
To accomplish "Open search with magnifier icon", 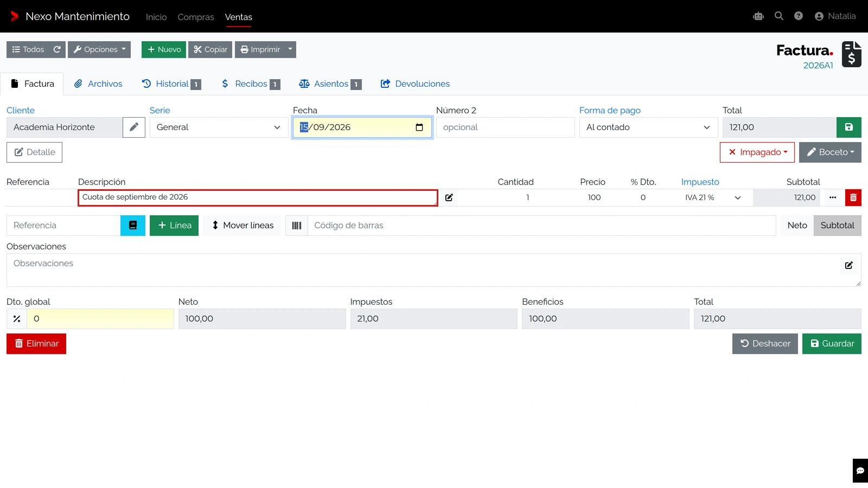I will pyautogui.click(x=779, y=16).
